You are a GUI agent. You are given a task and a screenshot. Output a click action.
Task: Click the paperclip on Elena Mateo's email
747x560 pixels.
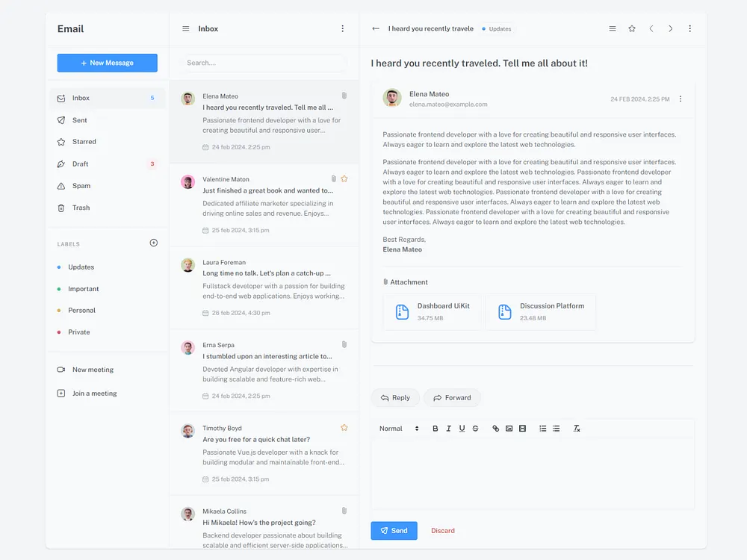point(344,95)
